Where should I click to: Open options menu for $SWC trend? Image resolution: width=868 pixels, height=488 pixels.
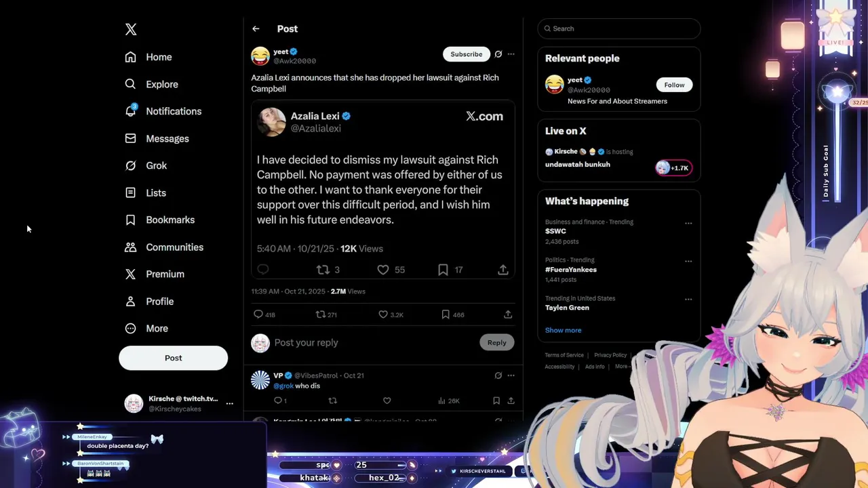point(688,223)
